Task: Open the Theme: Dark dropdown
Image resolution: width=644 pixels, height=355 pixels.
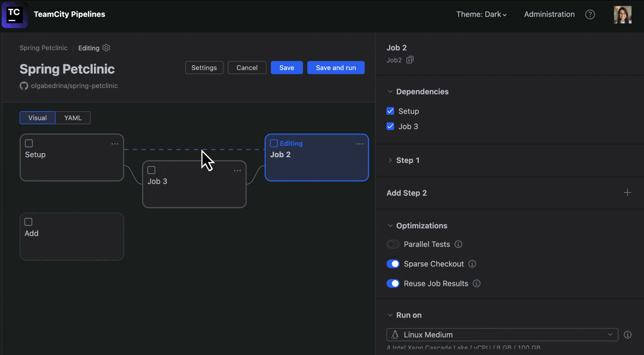Action: click(x=481, y=14)
